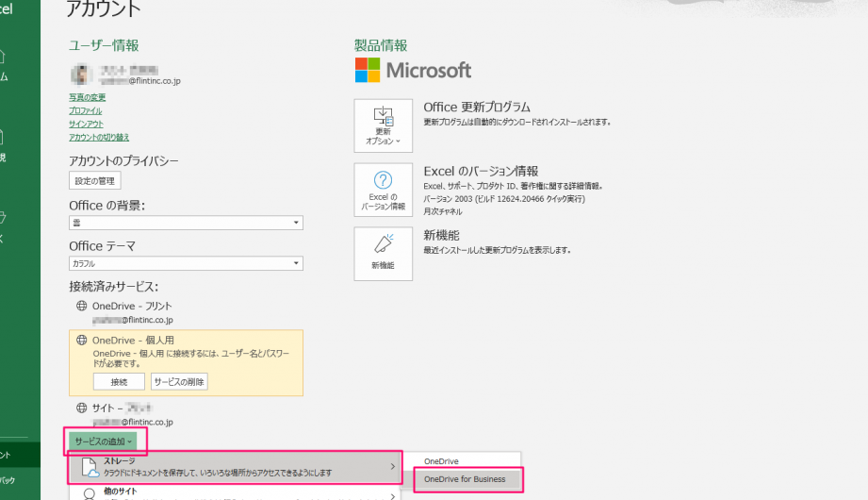Open Excel のバージョン情報 about button

383,190
